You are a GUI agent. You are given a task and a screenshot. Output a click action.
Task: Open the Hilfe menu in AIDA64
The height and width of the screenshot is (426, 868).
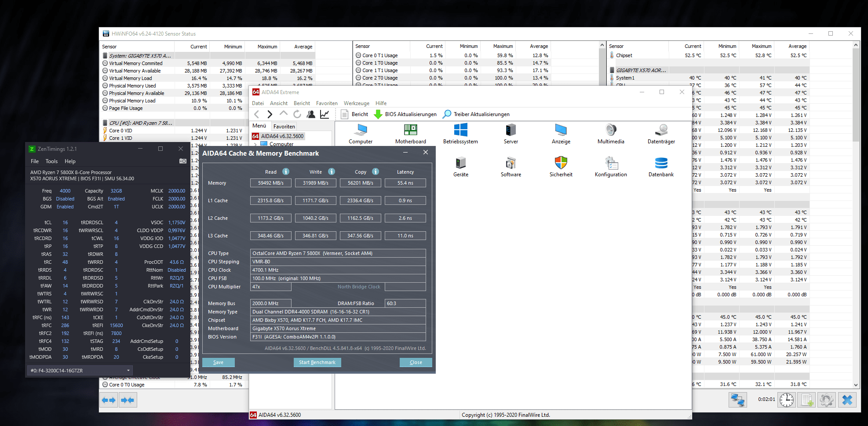point(381,103)
